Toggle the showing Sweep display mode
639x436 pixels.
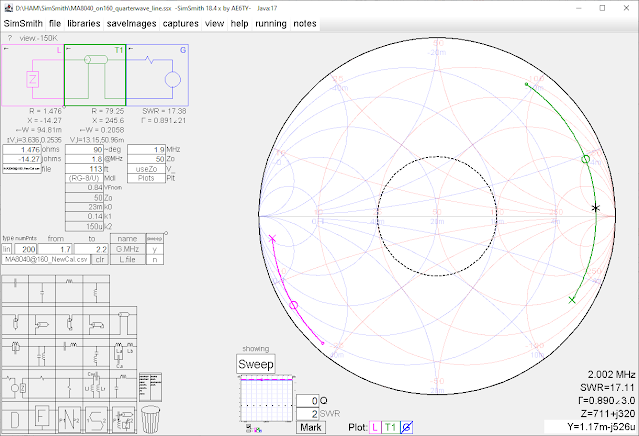click(256, 364)
